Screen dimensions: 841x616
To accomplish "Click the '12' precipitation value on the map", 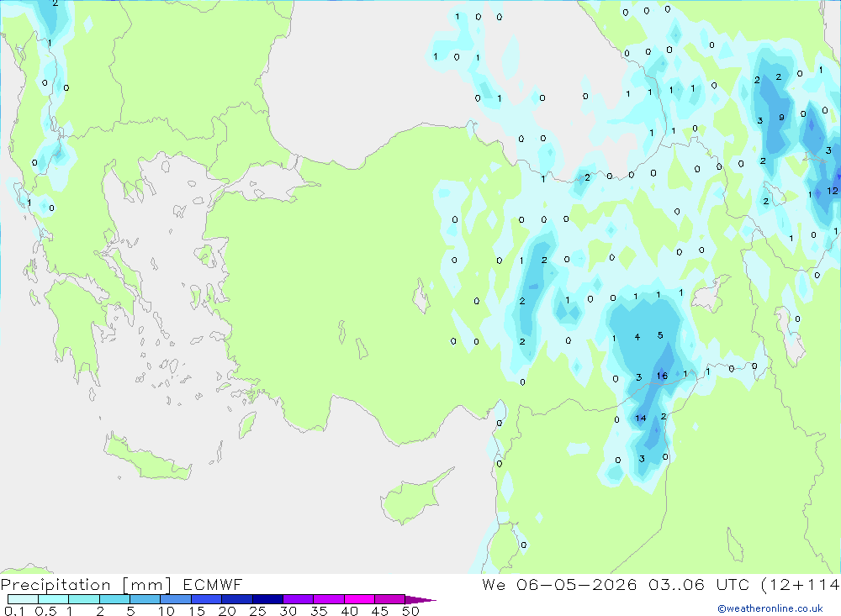I will click(x=833, y=190).
